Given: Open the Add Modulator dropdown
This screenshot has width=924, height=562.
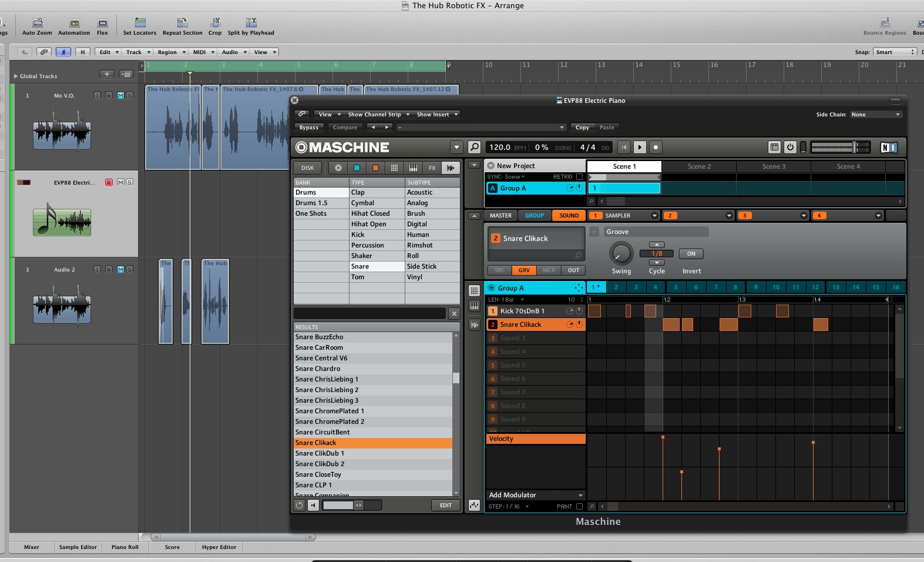Looking at the screenshot, I should click(x=536, y=495).
